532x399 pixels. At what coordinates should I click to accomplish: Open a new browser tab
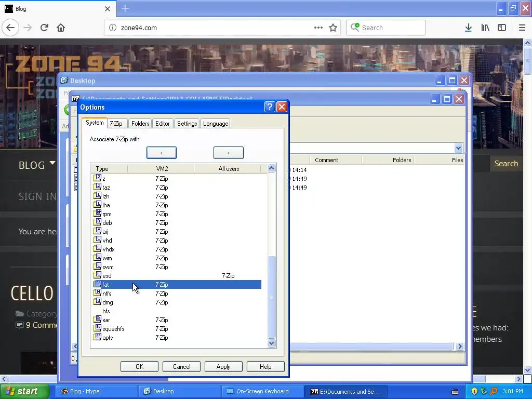tap(125, 8)
